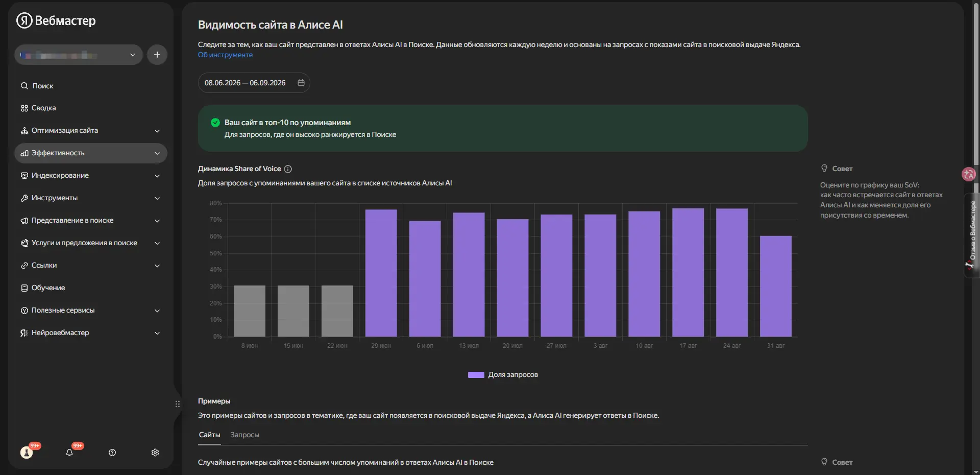Image resolution: width=980 pixels, height=475 pixels.
Task: Click the Сводка grid icon
Action: (x=24, y=108)
